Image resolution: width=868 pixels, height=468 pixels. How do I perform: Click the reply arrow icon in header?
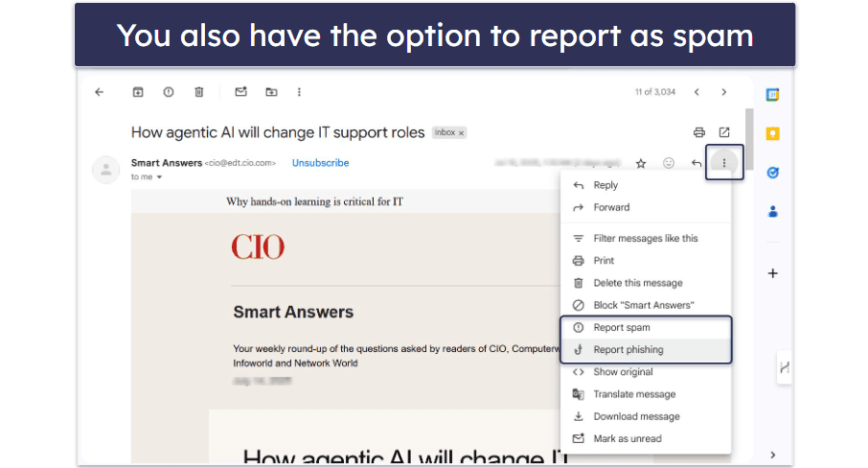click(x=697, y=163)
